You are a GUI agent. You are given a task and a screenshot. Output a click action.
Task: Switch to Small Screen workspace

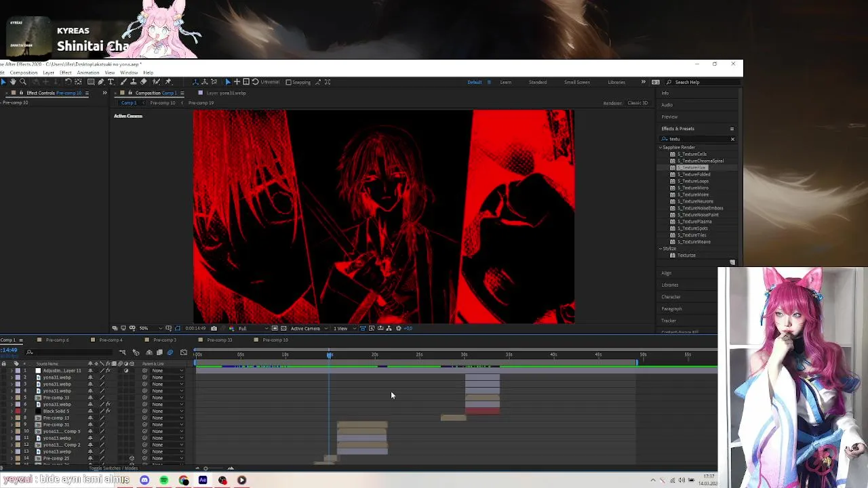click(x=577, y=82)
